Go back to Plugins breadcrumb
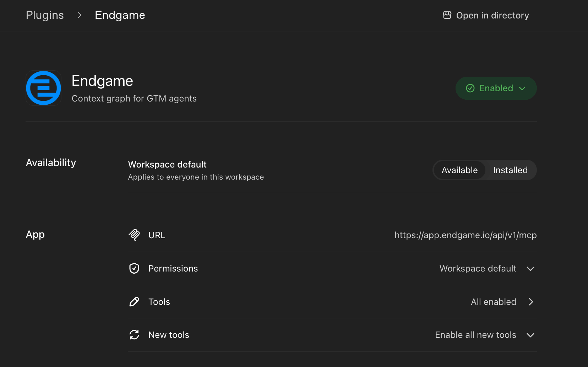Image resolution: width=588 pixels, height=367 pixels. pos(45,15)
